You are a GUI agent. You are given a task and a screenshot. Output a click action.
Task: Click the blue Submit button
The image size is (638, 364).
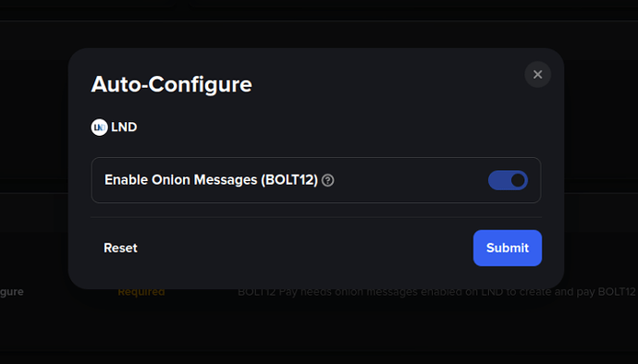(x=508, y=249)
